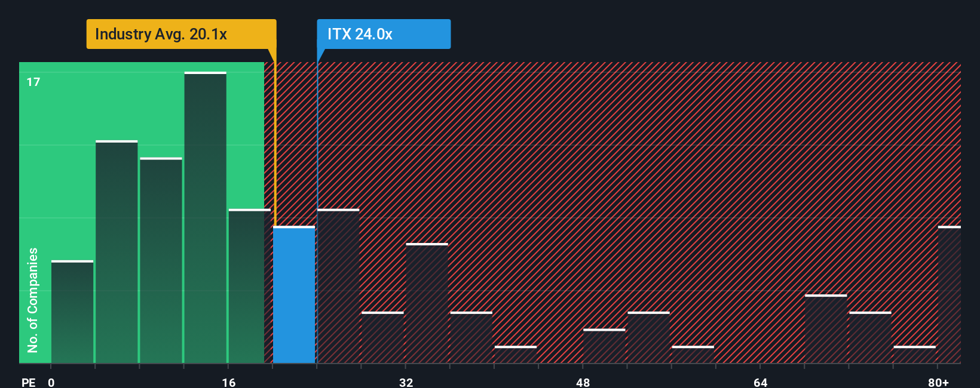
Task: Click the tallest bar near PE 16
Action: 206,218
